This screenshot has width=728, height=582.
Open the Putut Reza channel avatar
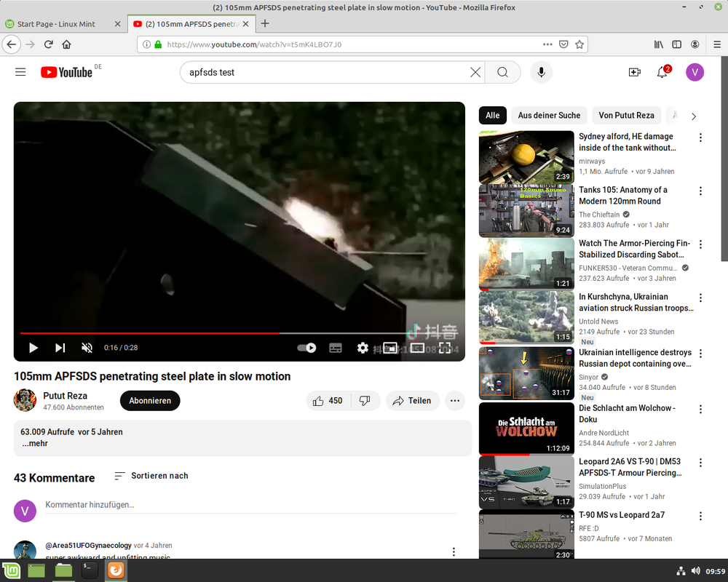coord(25,400)
